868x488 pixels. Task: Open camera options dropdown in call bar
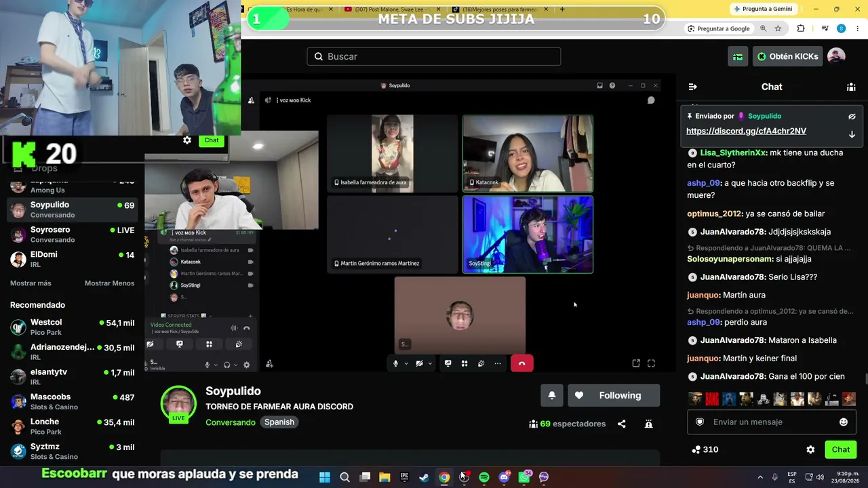click(x=430, y=363)
